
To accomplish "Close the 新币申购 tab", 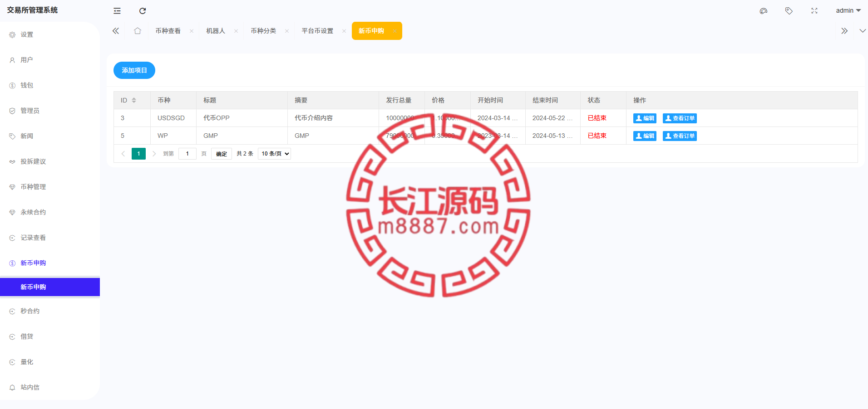I will click(x=395, y=31).
